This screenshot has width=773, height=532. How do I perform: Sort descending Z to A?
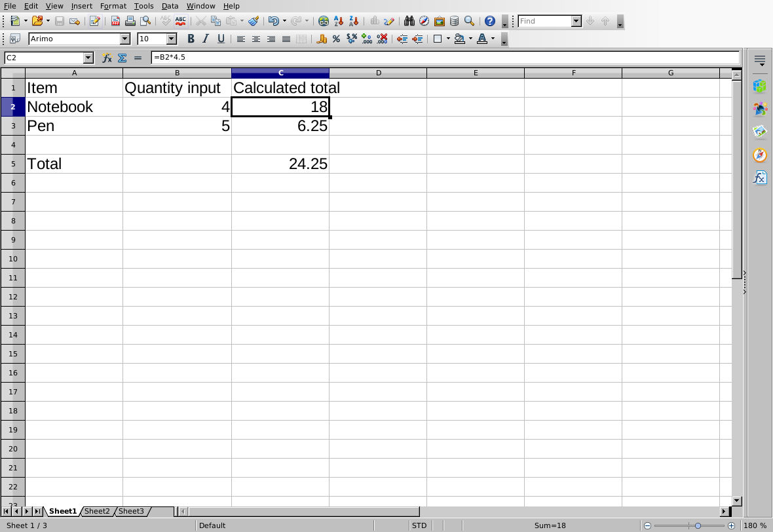point(354,21)
